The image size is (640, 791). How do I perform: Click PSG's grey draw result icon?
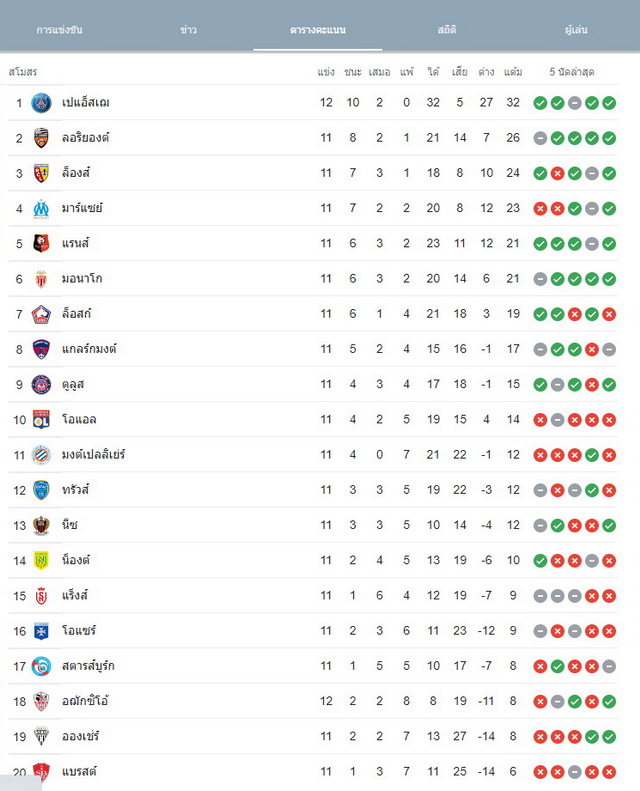click(x=574, y=103)
